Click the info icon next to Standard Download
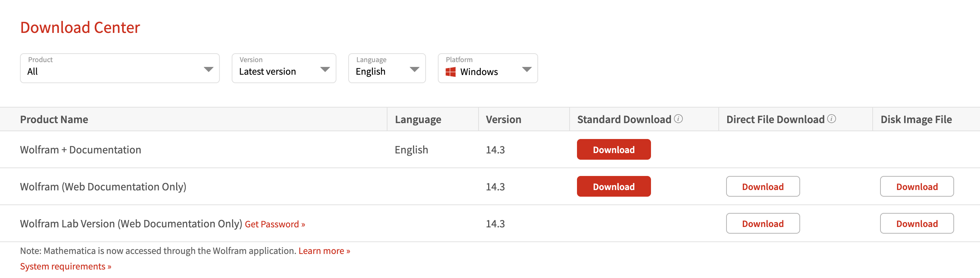This screenshot has height=278, width=980. [678, 119]
